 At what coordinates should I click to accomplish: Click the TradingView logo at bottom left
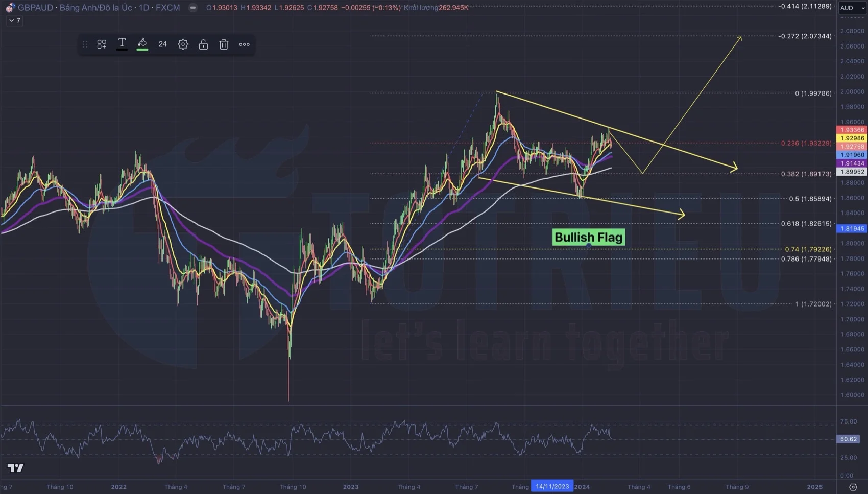pyautogui.click(x=15, y=468)
